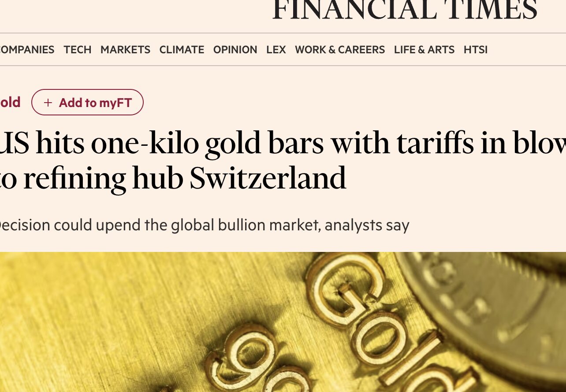Click the Add to myFT button

[87, 102]
